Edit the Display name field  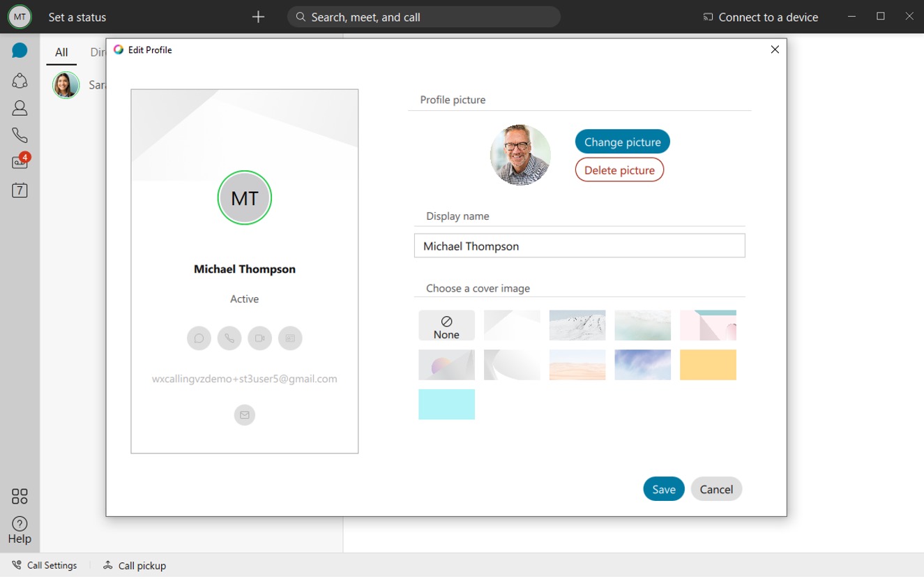tap(580, 246)
